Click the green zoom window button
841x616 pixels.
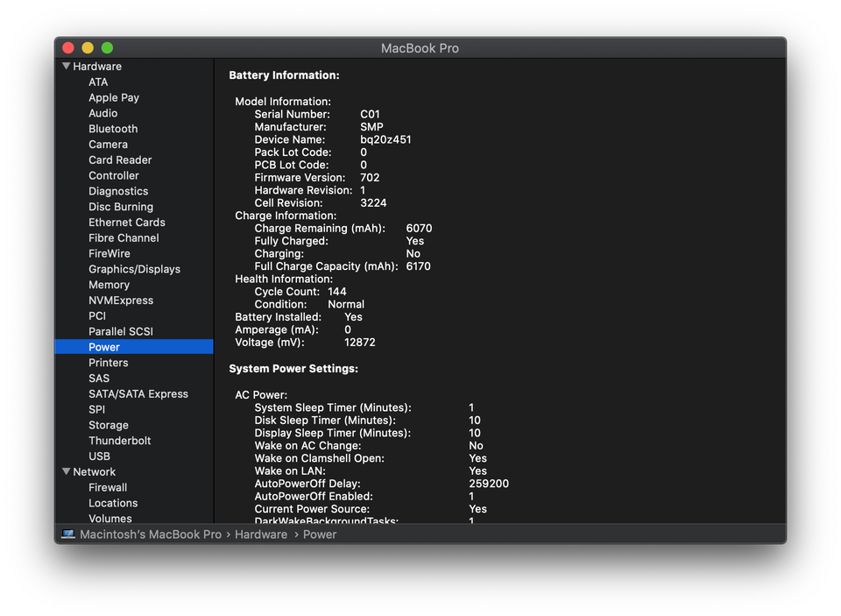pos(107,48)
